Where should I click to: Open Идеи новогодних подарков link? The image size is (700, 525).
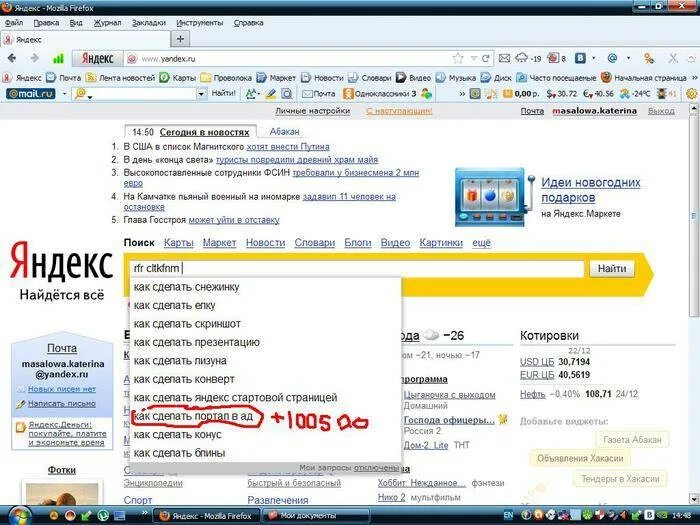pyautogui.click(x=591, y=189)
